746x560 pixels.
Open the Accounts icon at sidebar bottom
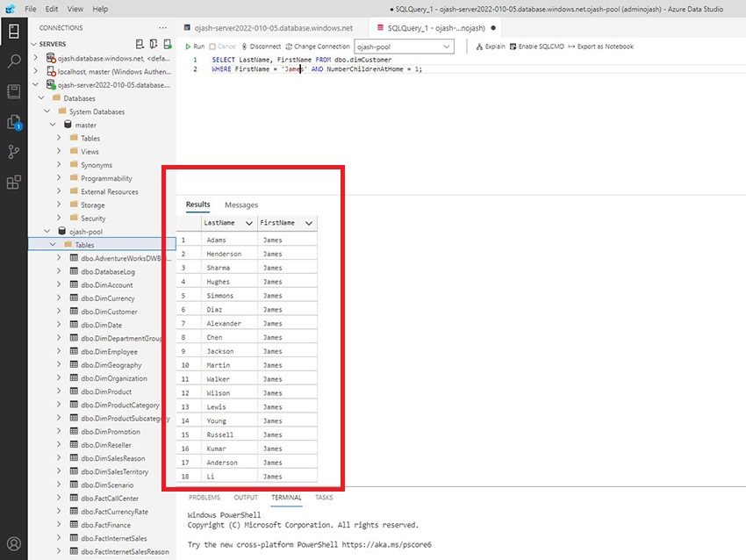coord(14,543)
